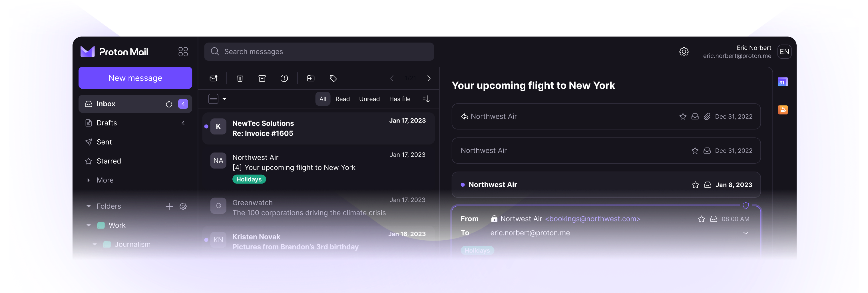Image resolution: width=868 pixels, height=293 pixels.
Task: Open the selection options dropdown arrow
Action: pos(224,99)
